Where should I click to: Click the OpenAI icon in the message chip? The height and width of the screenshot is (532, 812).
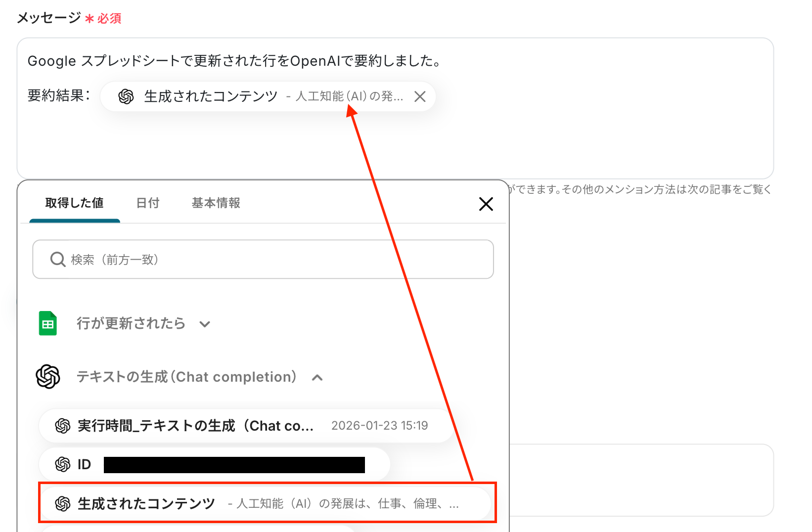tap(126, 96)
